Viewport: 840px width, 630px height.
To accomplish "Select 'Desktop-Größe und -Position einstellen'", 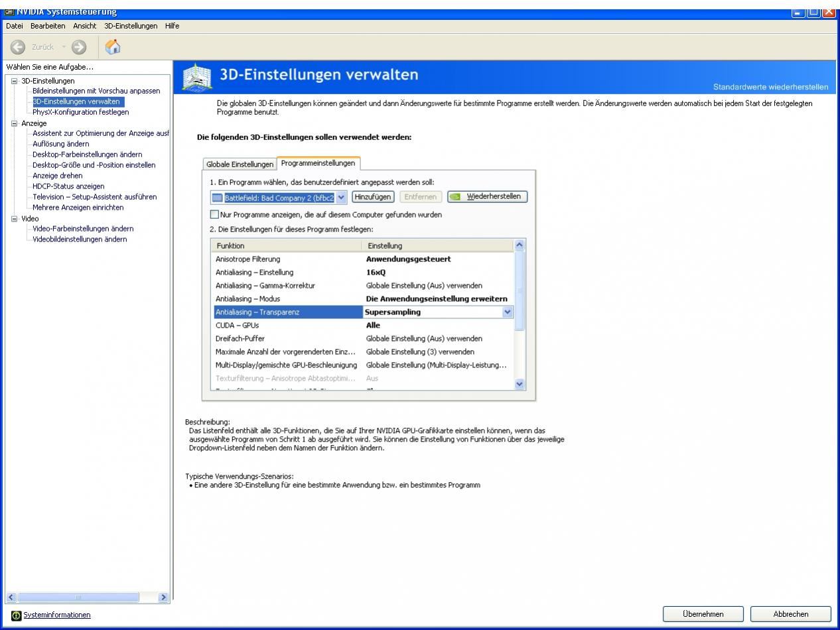I will click(x=94, y=165).
